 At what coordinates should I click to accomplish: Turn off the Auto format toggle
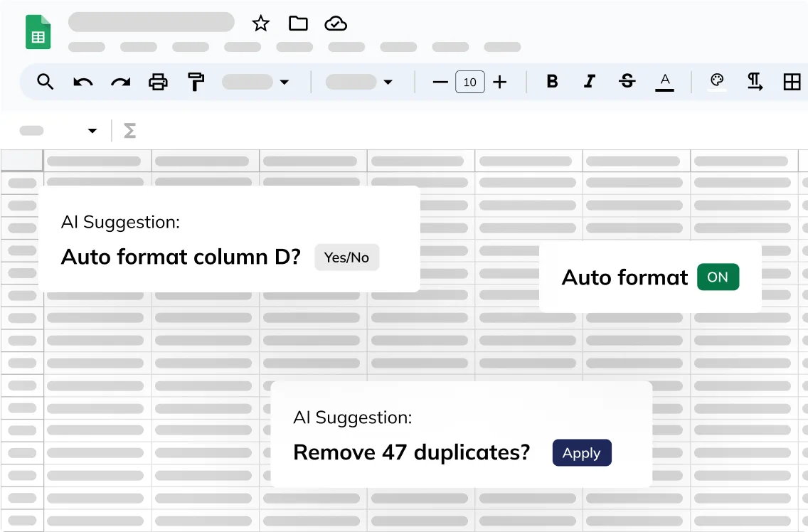click(x=718, y=277)
